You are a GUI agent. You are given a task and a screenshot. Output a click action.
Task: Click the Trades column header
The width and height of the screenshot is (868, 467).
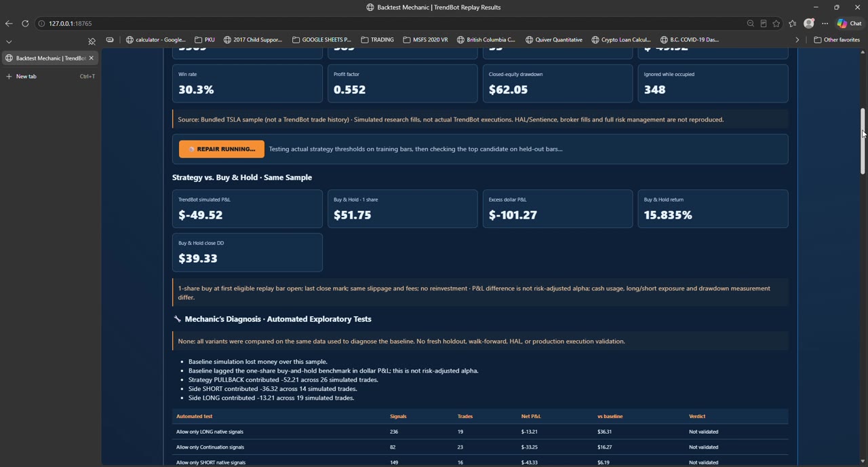coord(465,416)
